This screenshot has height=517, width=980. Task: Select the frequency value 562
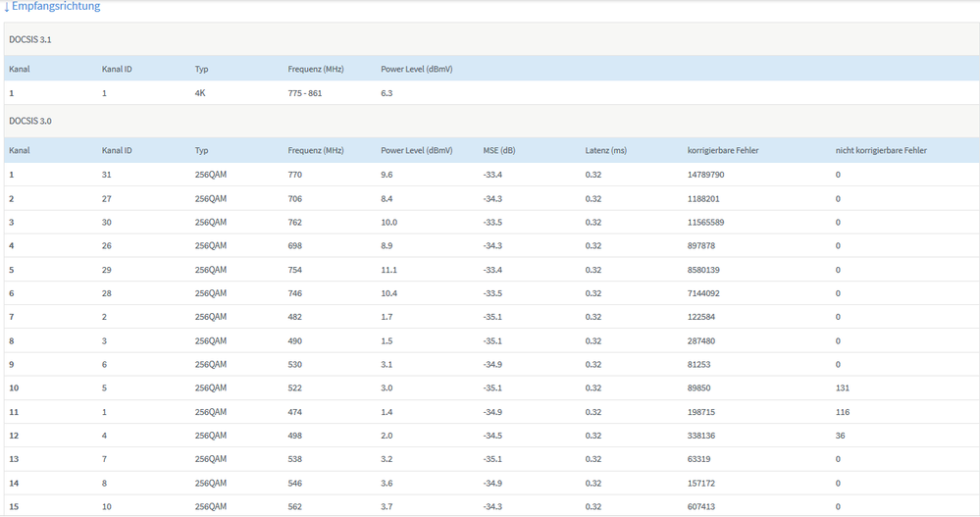(295, 507)
